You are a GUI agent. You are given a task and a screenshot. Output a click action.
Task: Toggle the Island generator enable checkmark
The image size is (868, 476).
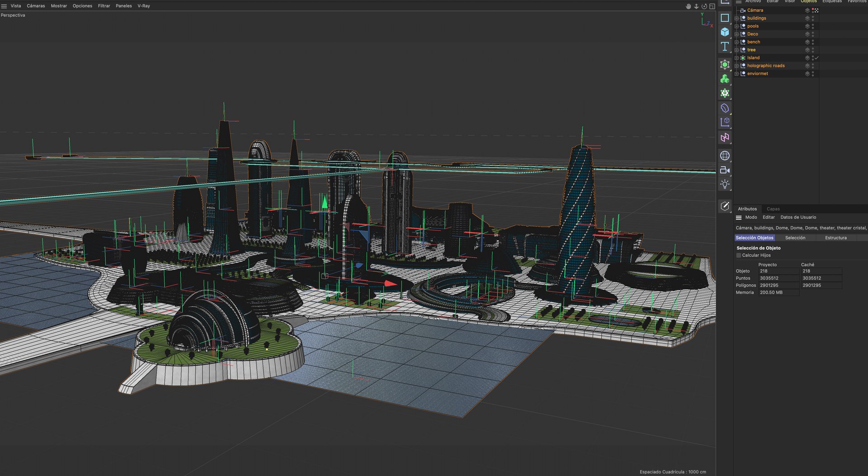tap(817, 58)
